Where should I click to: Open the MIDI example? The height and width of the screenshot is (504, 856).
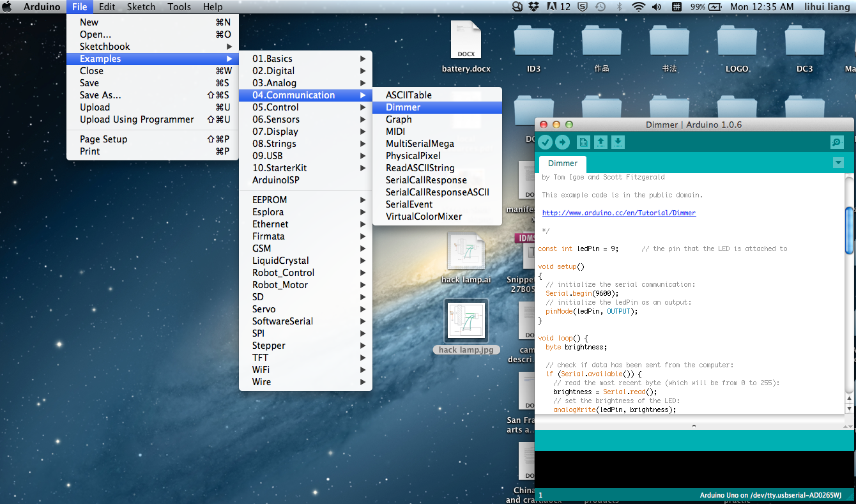(x=437, y=132)
